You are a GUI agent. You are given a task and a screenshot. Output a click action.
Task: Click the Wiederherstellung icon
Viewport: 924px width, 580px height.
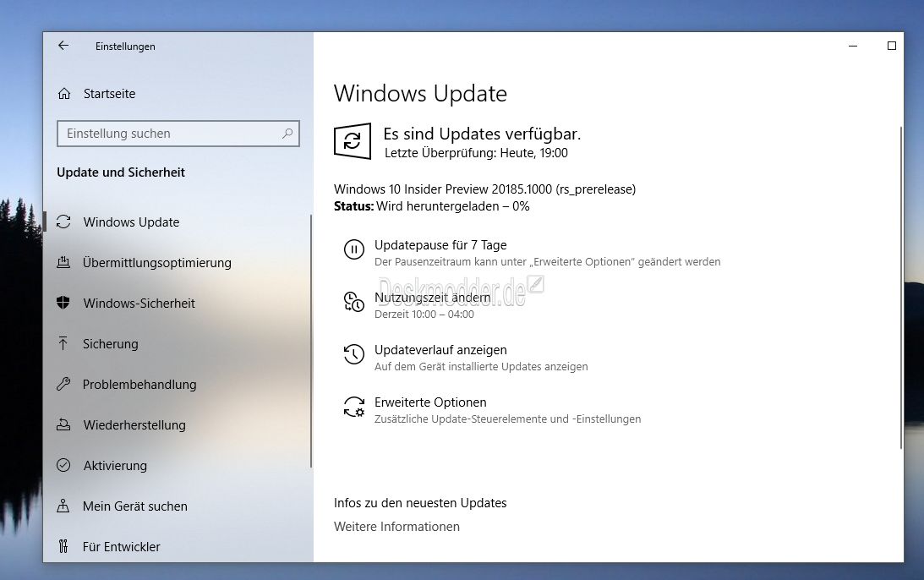(x=63, y=424)
